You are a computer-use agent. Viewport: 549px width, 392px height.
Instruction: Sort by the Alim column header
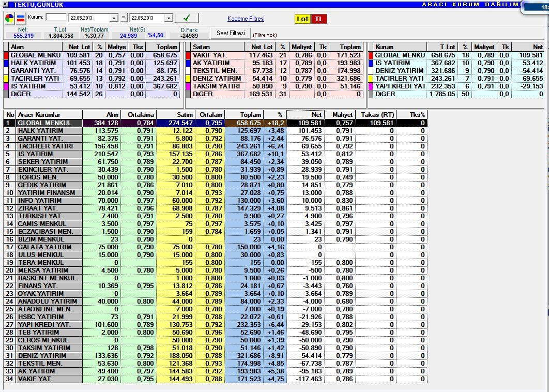(101, 115)
